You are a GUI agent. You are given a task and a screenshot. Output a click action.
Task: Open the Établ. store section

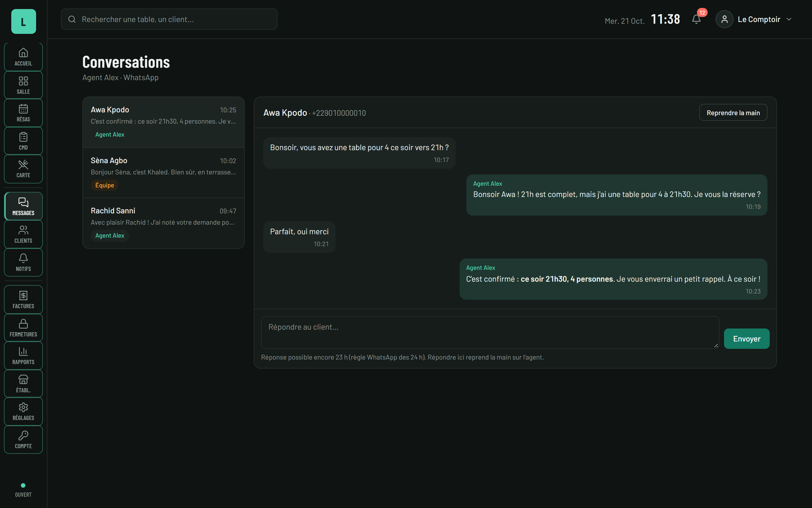(23, 384)
